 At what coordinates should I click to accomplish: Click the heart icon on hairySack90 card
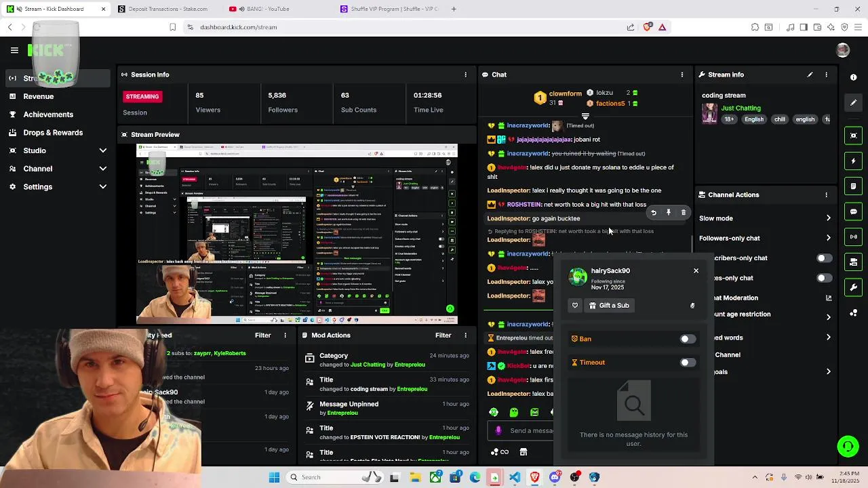point(575,306)
